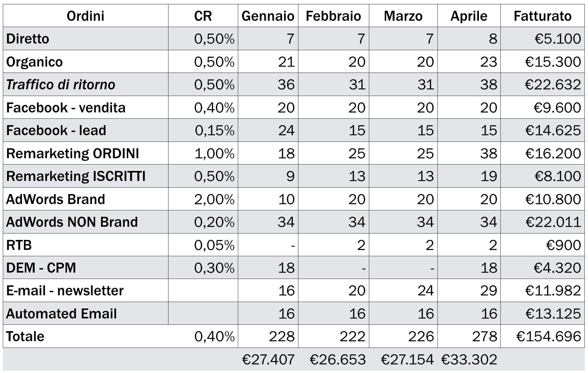The height and width of the screenshot is (373, 588).
Task: Click the €154.696 total revenue cell
Action: point(549,336)
